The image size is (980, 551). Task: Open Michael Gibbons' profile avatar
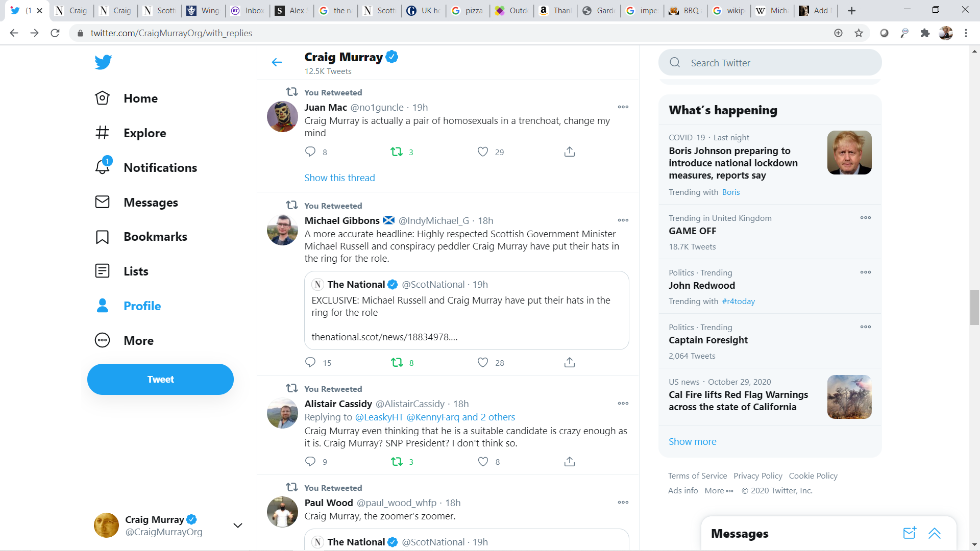click(282, 230)
